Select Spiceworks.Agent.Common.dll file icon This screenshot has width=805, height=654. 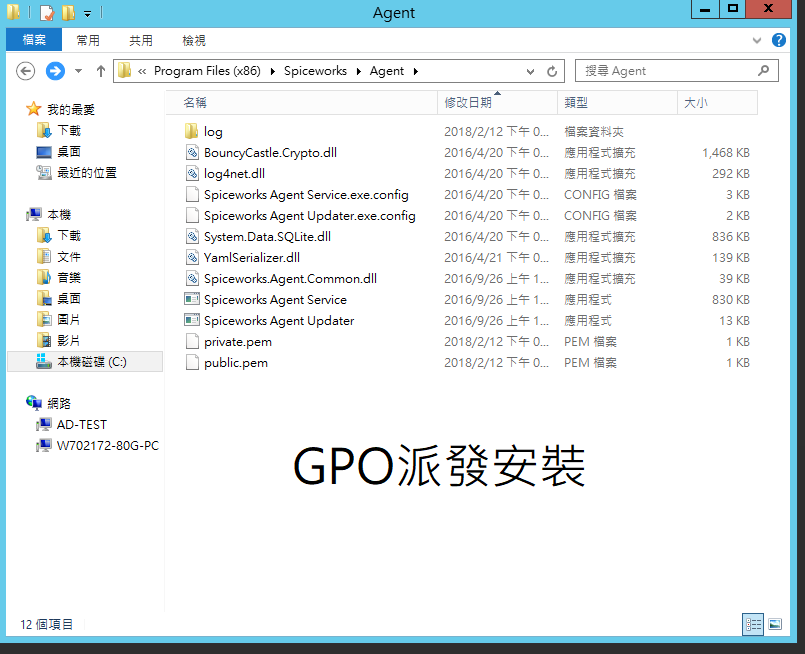[192, 279]
